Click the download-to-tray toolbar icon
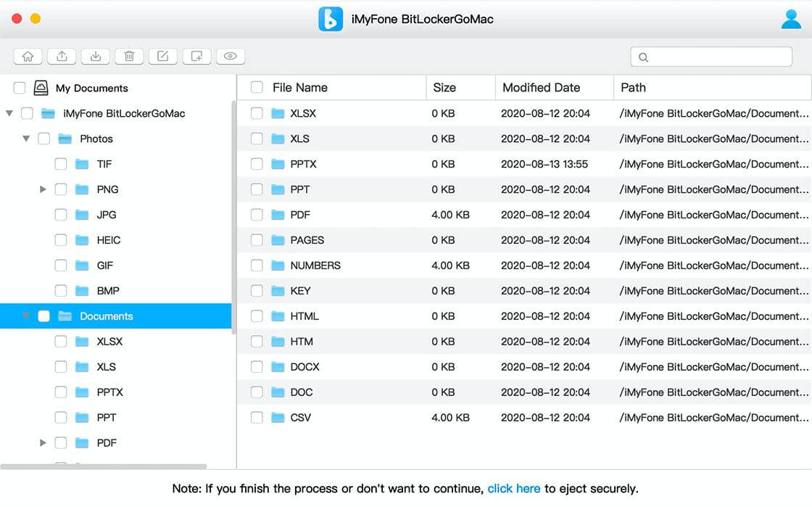The image size is (812, 507). [x=96, y=57]
